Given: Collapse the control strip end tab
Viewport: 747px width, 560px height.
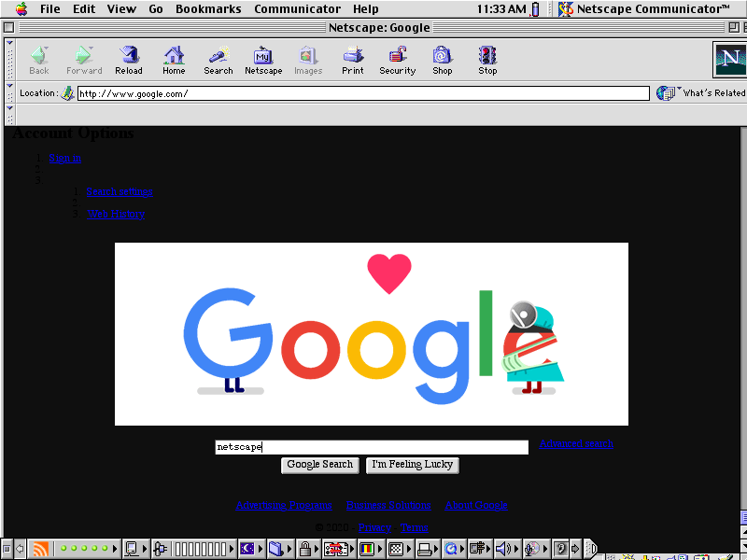Looking at the screenshot, I should pos(591,549).
